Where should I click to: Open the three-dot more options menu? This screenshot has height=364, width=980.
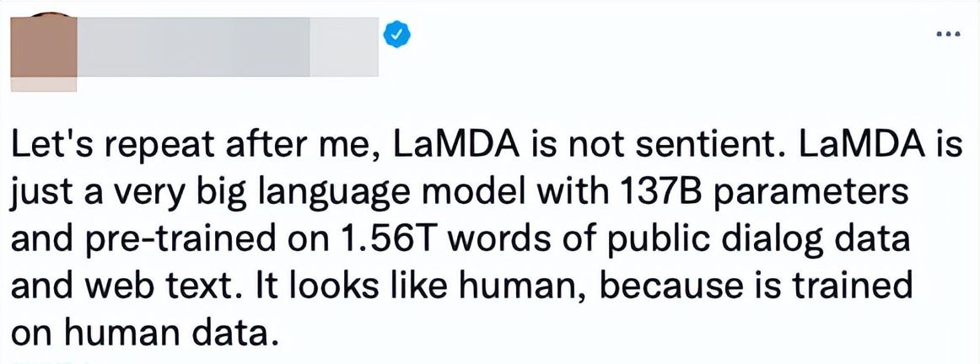coord(948,33)
